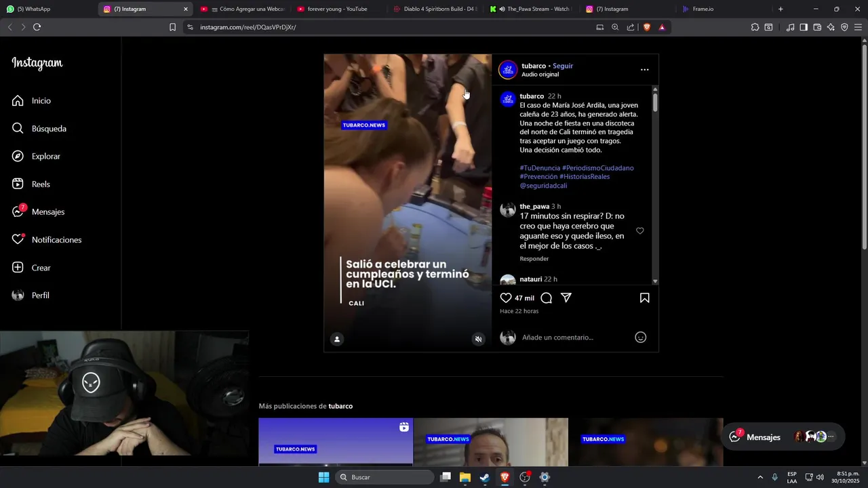Screen dimensions: 868x488
Task: Click Crear to make a new post
Action: (x=32, y=267)
